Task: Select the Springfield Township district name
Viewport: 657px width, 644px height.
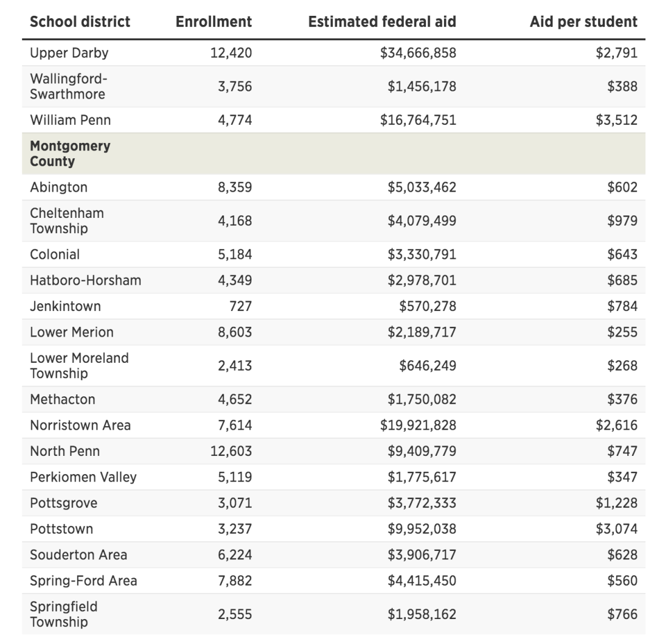Action: click(63, 614)
